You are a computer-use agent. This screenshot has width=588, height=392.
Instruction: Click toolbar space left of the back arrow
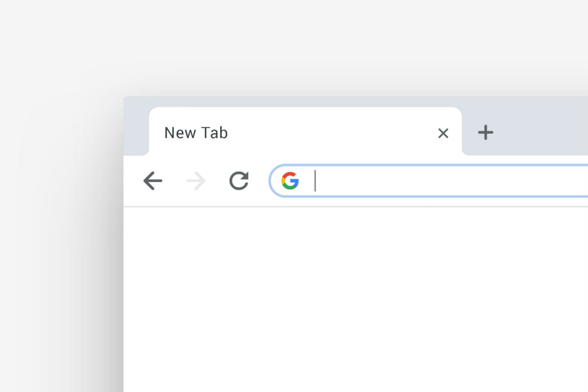coord(132,181)
